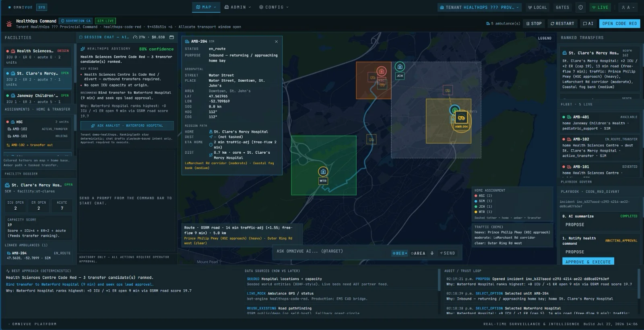Viewport: 644px width, 330px height.
Task: Select the St. Clare's Mercy facility card
Action: click(37, 79)
